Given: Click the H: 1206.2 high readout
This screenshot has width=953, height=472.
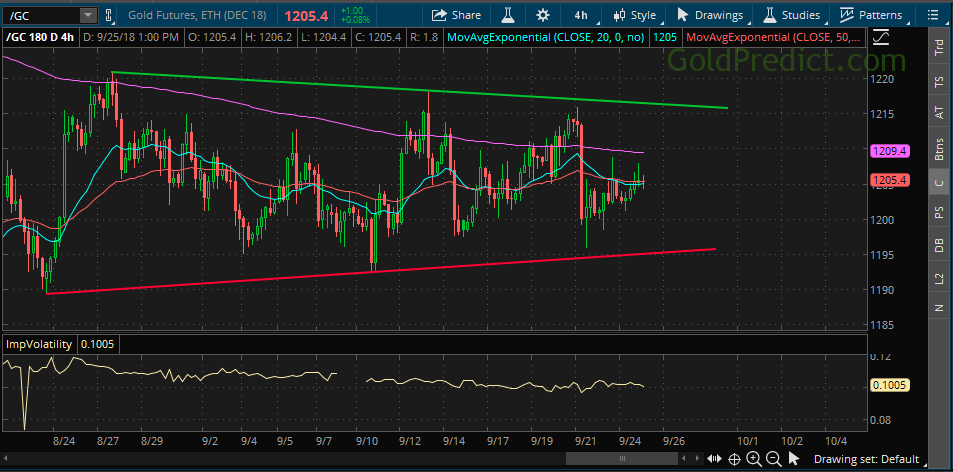Looking at the screenshot, I should 267,38.
